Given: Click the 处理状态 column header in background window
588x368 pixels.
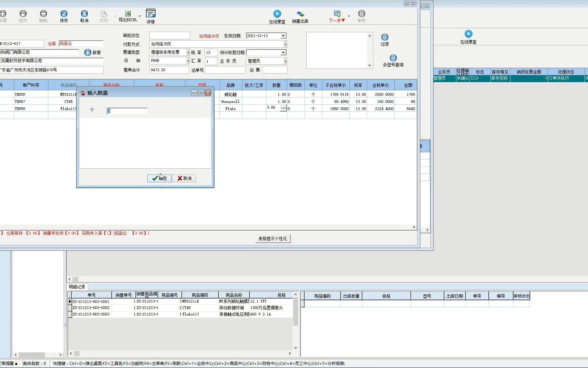Looking at the screenshot, I should [566, 72].
